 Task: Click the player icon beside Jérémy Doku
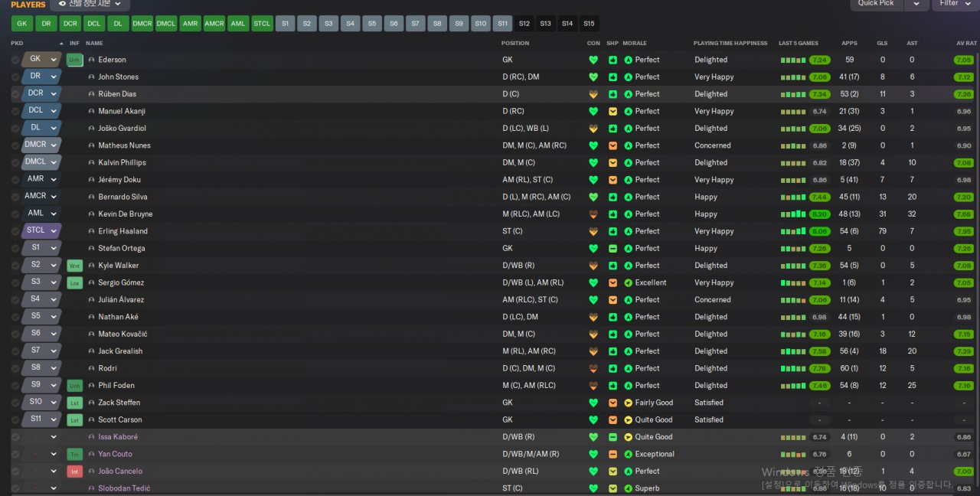(92, 180)
